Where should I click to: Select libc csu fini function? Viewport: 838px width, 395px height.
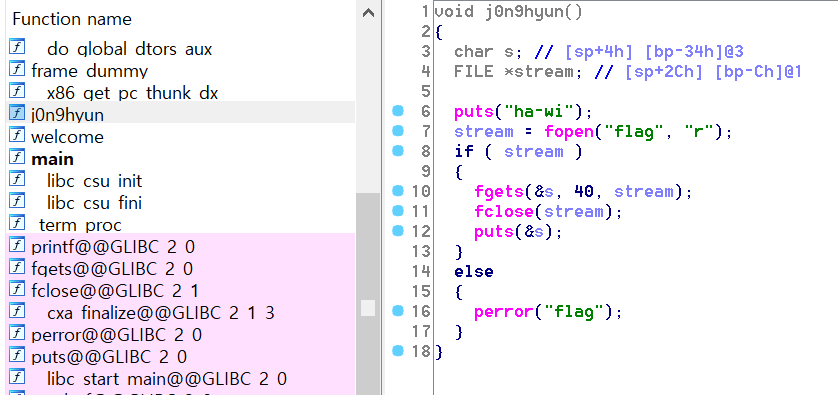tap(94, 203)
